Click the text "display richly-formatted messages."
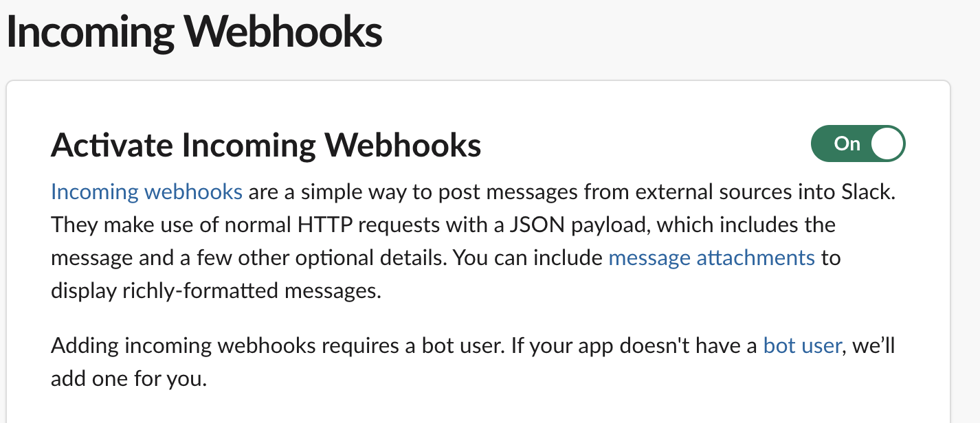 point(216,291)
